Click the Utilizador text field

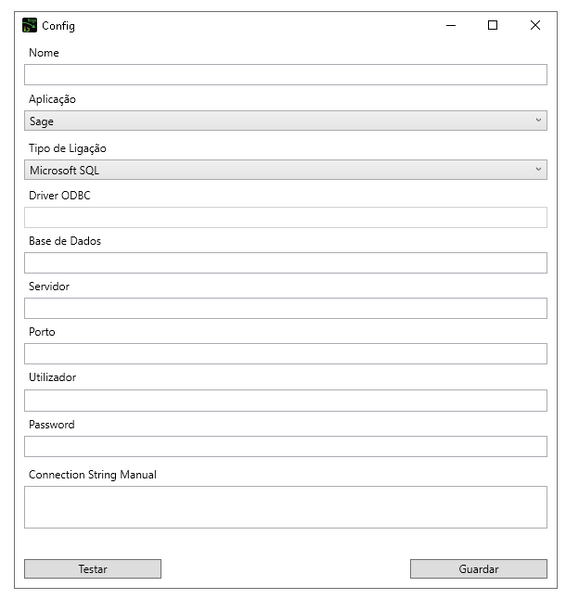(x=285, y=400)
